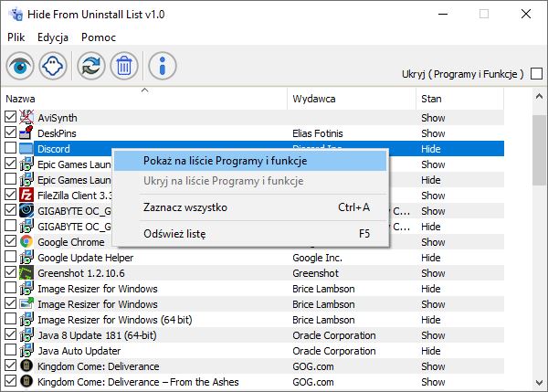Click the ghost Hide toolbar icon
This screenshot has width=548, height=392.
(53, 66)
